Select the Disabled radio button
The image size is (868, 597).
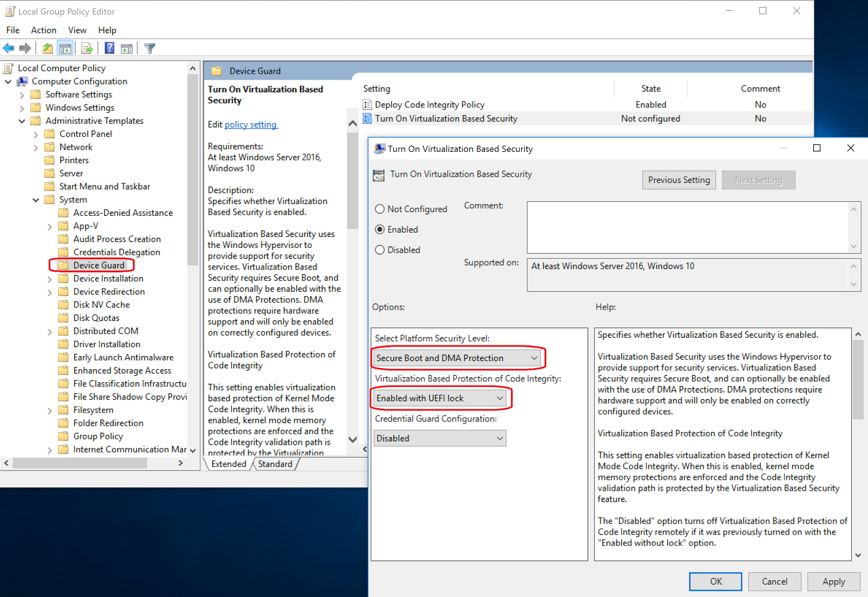(380, 250)
